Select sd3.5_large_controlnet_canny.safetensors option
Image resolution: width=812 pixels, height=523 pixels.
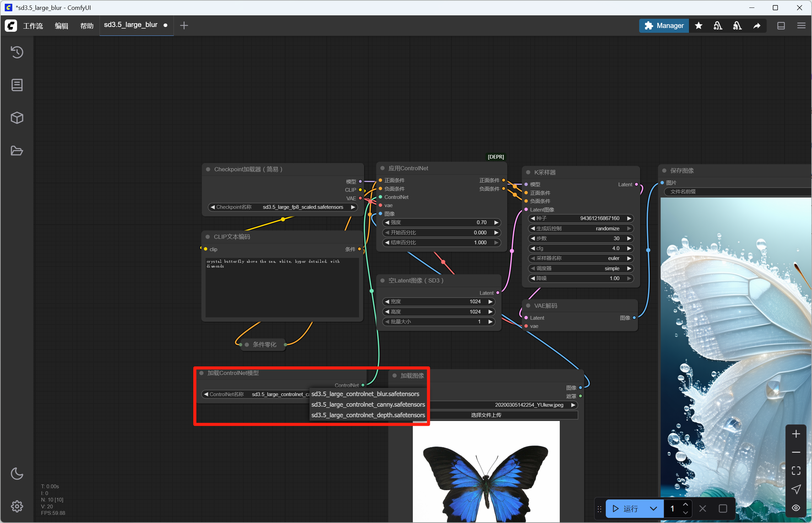[x=368, y=404]
